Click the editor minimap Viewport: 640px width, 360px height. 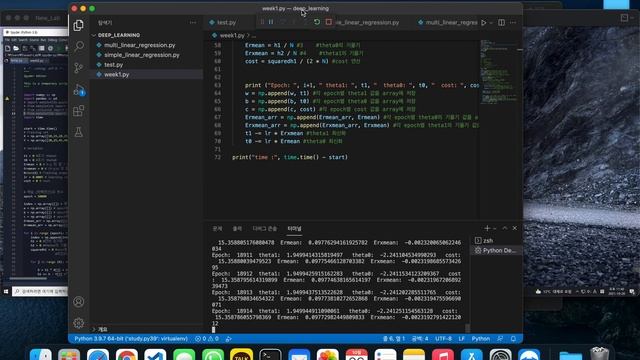click(499, 73)
